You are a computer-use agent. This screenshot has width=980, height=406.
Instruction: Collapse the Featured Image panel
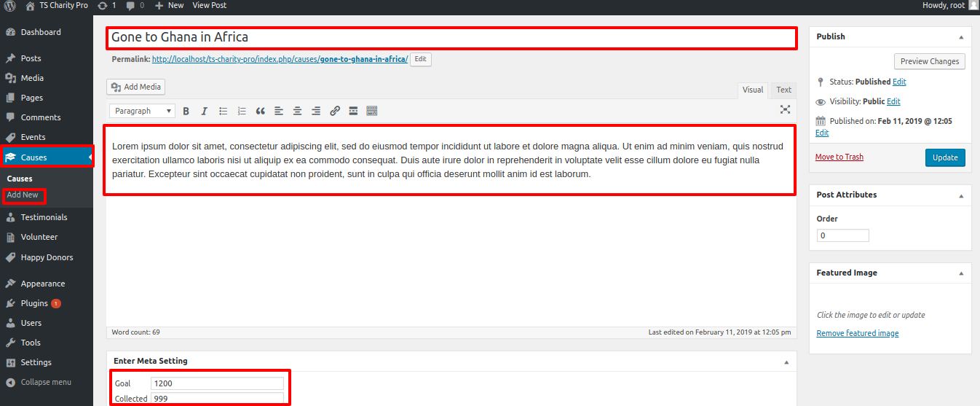(x=960, y=273)
